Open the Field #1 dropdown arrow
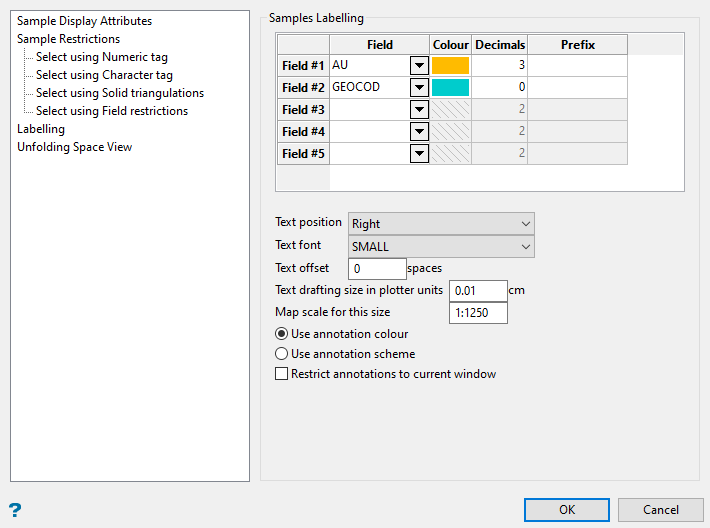This screenshot has width=710, height=528. tap(419, 66)
